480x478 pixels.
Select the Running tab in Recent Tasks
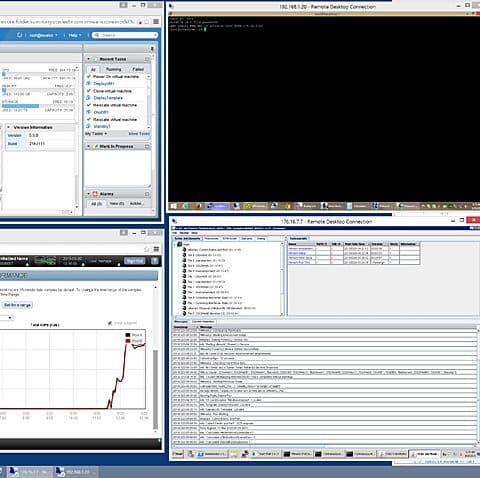[x=114, y=69]
